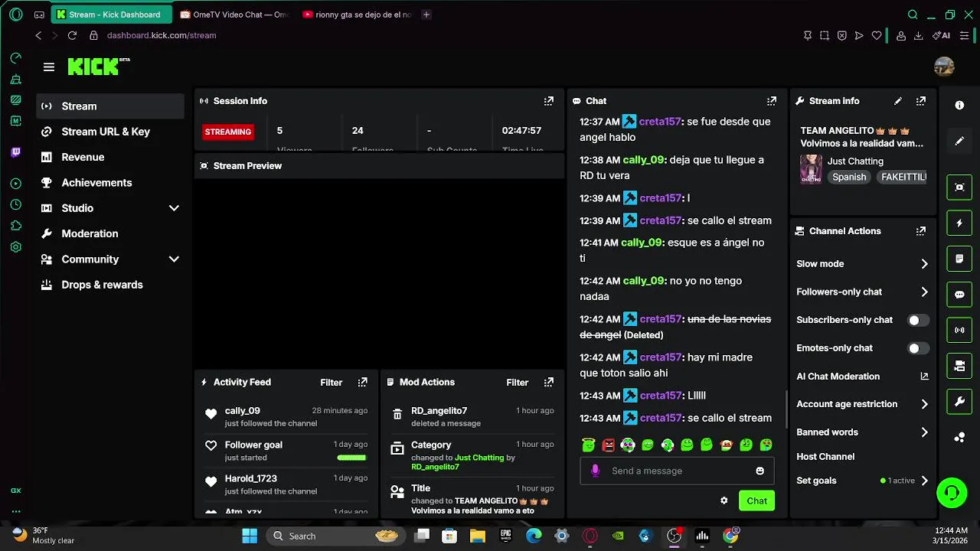980x551 pixels.
Task: Open the Mod Actions Filter
Action: click(517, 383)
